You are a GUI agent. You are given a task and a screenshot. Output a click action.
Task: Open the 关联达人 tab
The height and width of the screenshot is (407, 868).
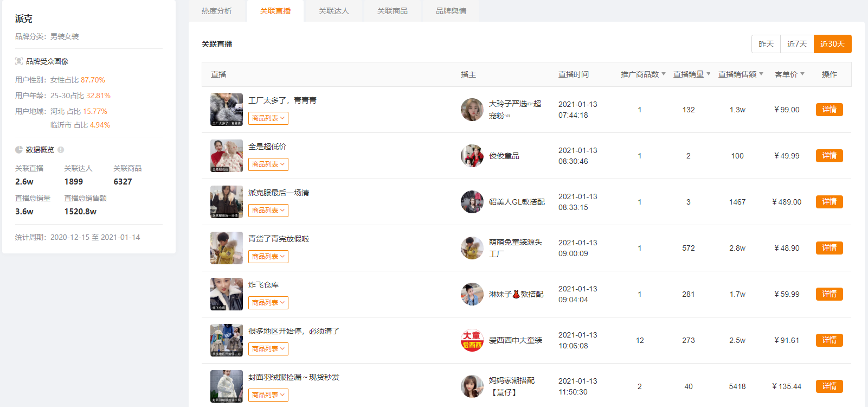click(x=334, y=11)
